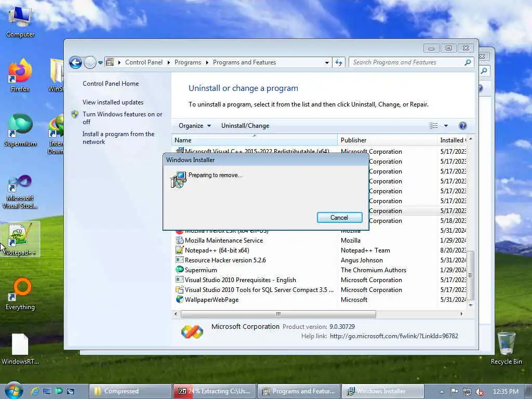The image size is (532, 399).
Task: Click the horizontal scrollbar thumb
Action: [x=278, y=314]
